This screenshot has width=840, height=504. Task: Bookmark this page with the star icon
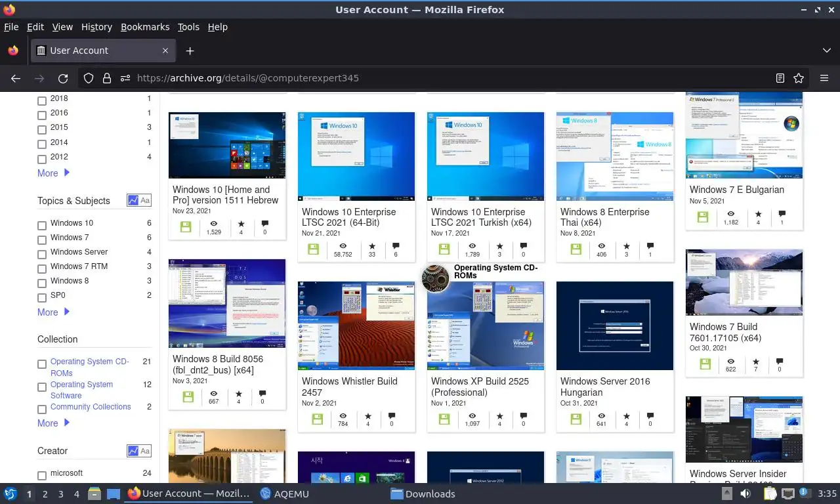[x=799, y=78]
